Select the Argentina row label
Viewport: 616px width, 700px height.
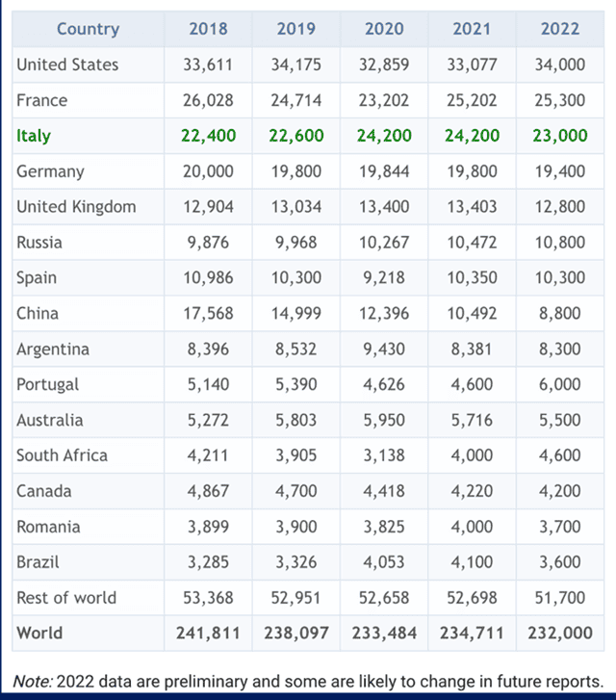click(51, 350)
